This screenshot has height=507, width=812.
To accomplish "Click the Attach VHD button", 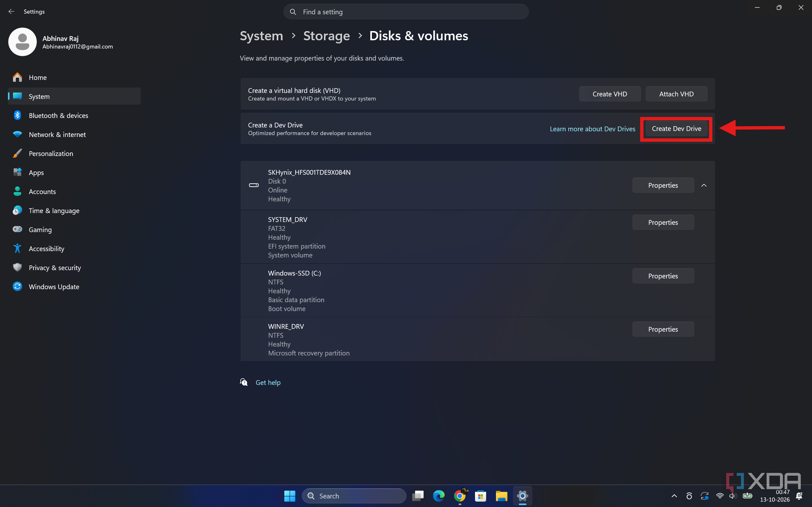I will (x=677, y=94).
